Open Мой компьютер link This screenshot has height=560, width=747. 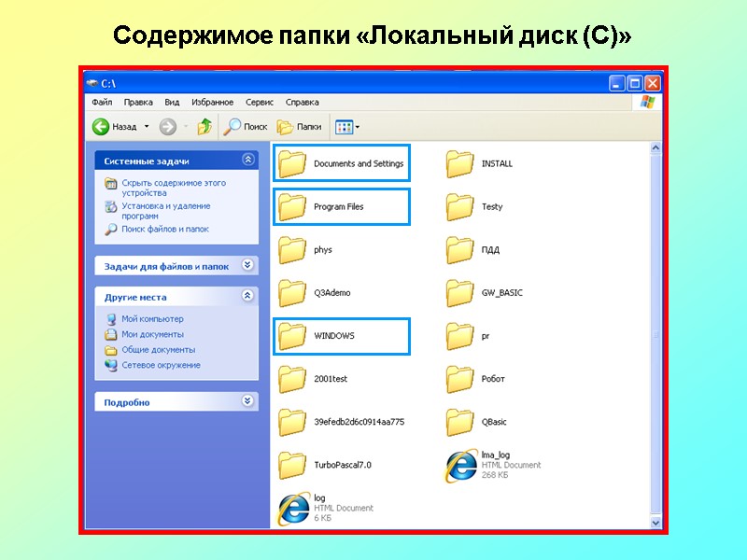[x=152, y=319]
